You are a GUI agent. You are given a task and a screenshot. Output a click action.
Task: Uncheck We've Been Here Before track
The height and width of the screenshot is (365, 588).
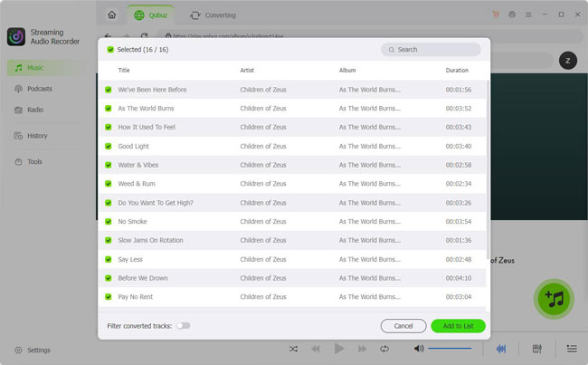(x=109, y=90)
